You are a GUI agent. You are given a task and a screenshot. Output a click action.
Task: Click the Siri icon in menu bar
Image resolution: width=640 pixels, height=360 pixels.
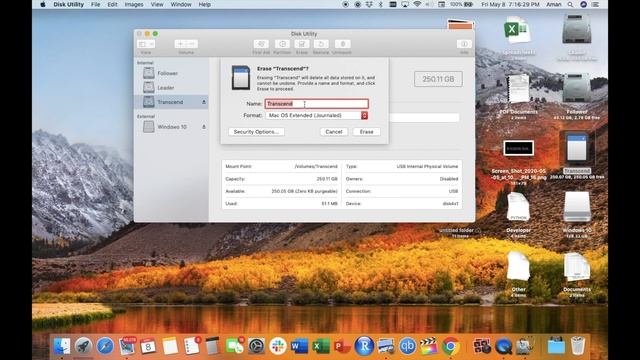point(584,4)
